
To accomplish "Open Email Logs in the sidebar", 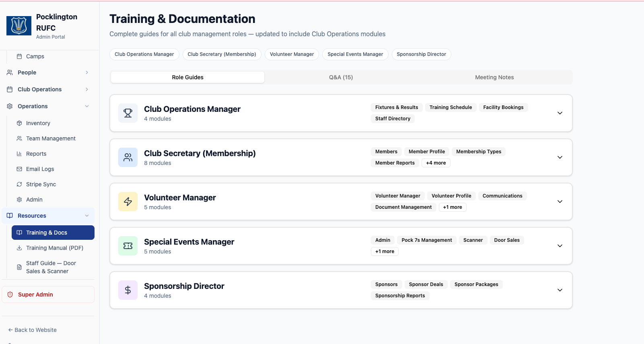I will tap(53, 169).
